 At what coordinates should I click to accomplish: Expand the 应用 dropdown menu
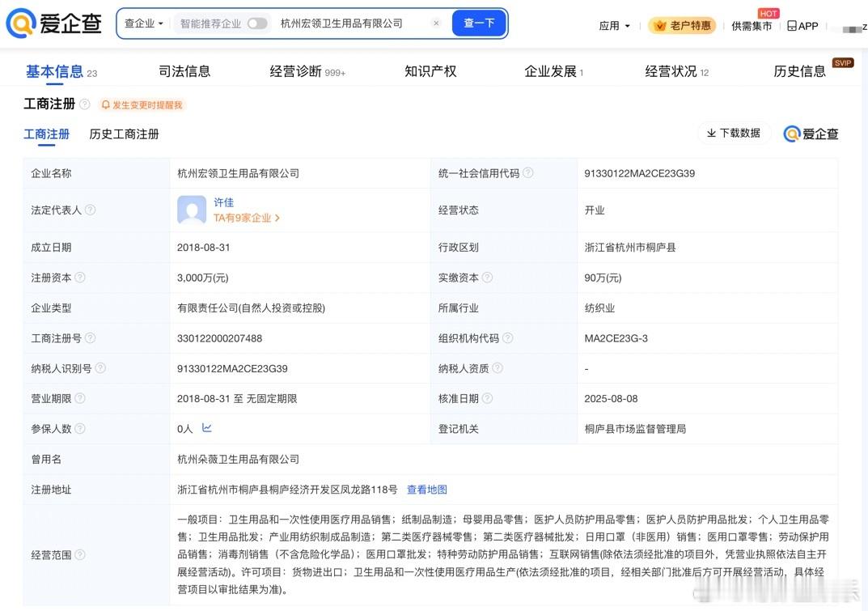coord(615,25)
